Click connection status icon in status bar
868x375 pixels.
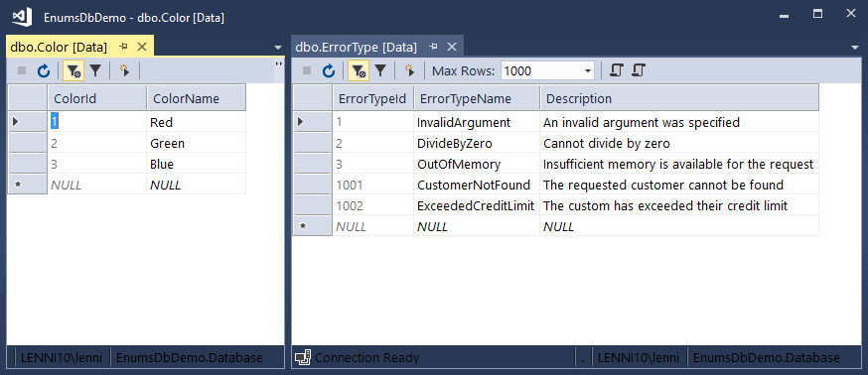(x=302, y=358)
